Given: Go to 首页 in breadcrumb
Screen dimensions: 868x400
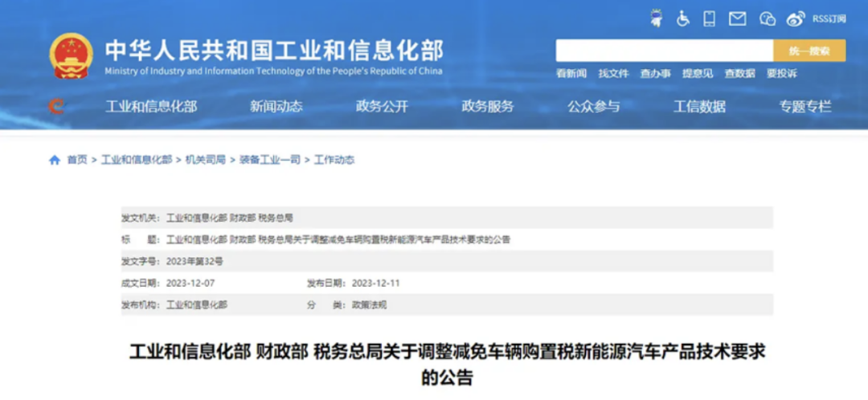Looking at the screenshot, I should pos(77,160).
